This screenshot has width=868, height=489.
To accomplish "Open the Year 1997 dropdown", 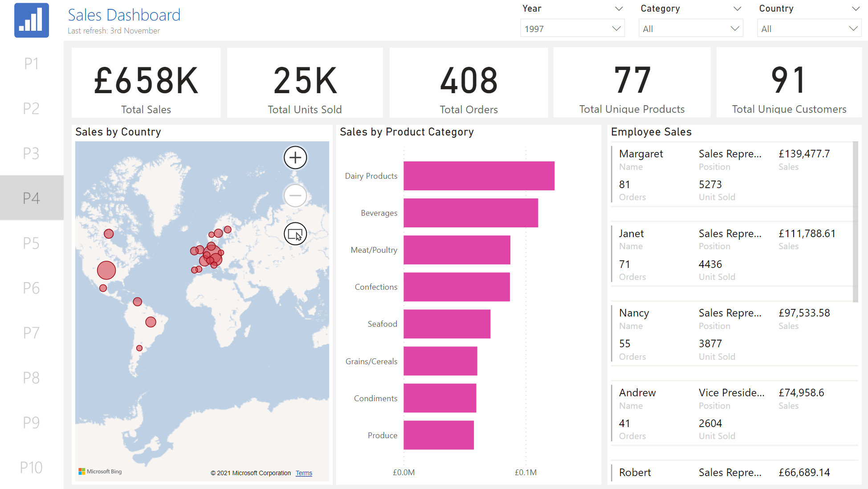I will [572, 29].
